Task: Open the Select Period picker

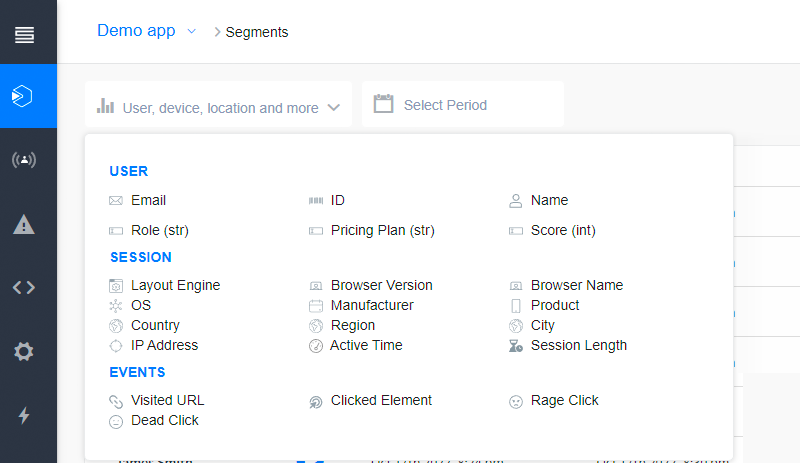Action: click(445, 105)
